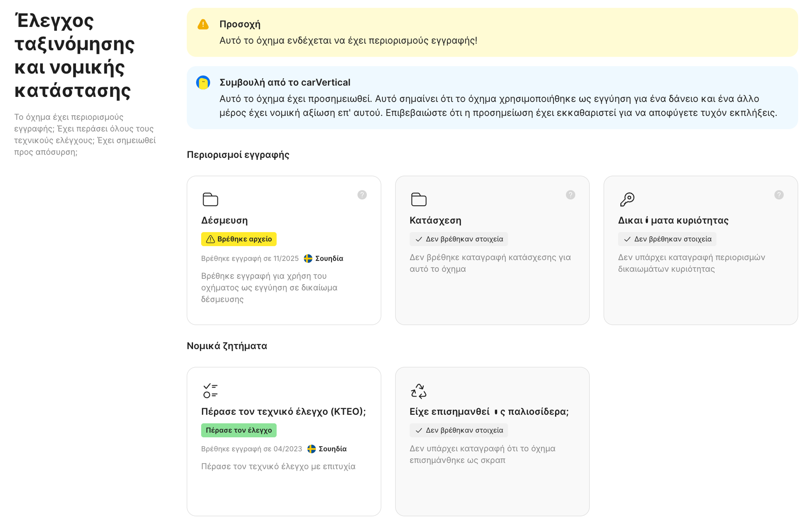The width and height of the screenshot is (812, 523).
Task: Click the carVertical mascot avatar icon
Action: pos(203,83)
